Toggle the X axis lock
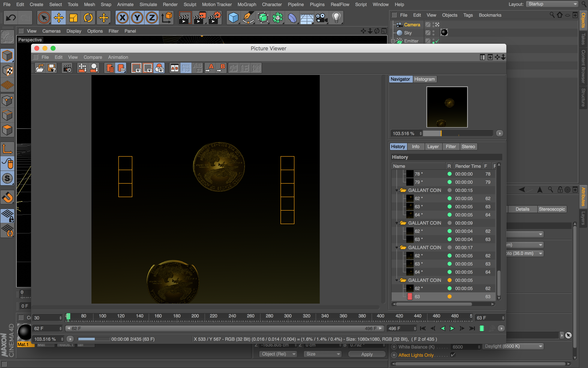This screenshot has width=588, height=368. (122, 18)
